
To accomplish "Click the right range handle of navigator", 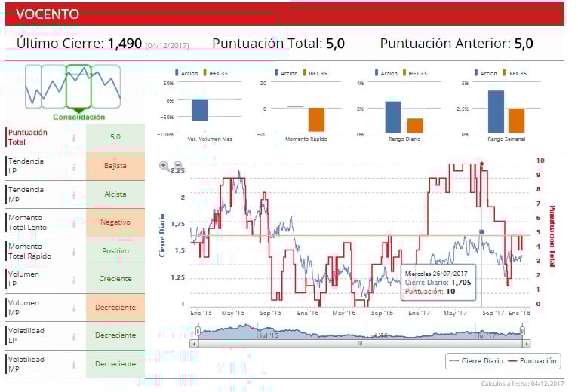I will 522,331.
